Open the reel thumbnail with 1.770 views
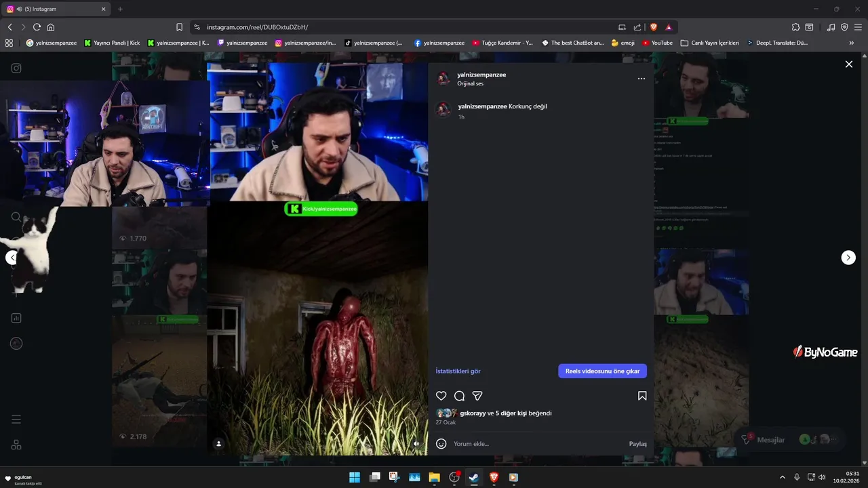 pos(159,227)
